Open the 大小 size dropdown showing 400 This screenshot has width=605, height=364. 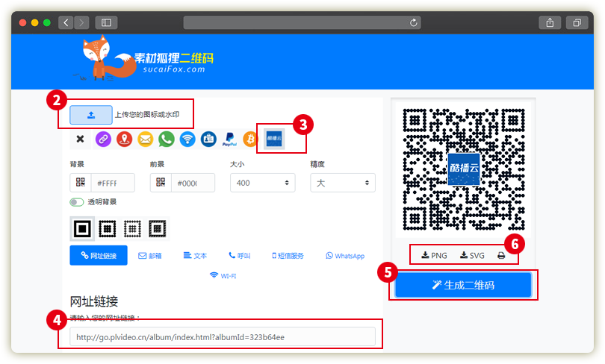pyautogui.click(x=262, y=183)
